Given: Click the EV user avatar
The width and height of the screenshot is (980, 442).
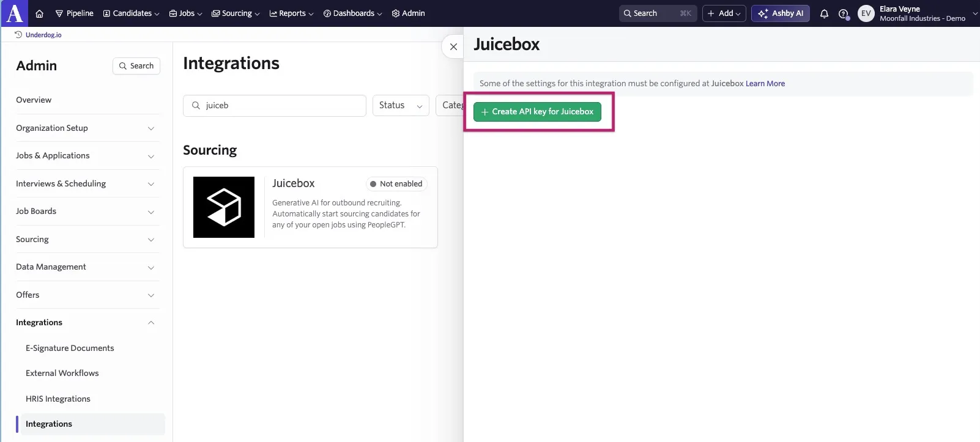Looking at the screenshot, I should 866,13.
